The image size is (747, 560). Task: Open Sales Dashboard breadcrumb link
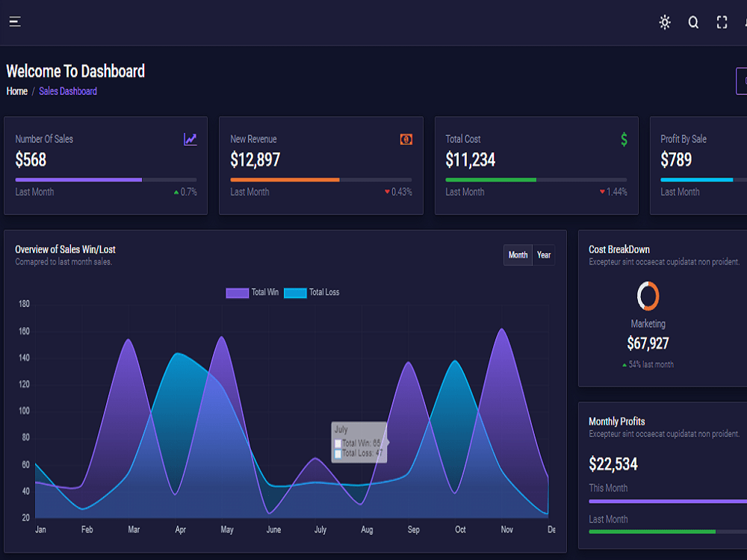pos(68,91)
